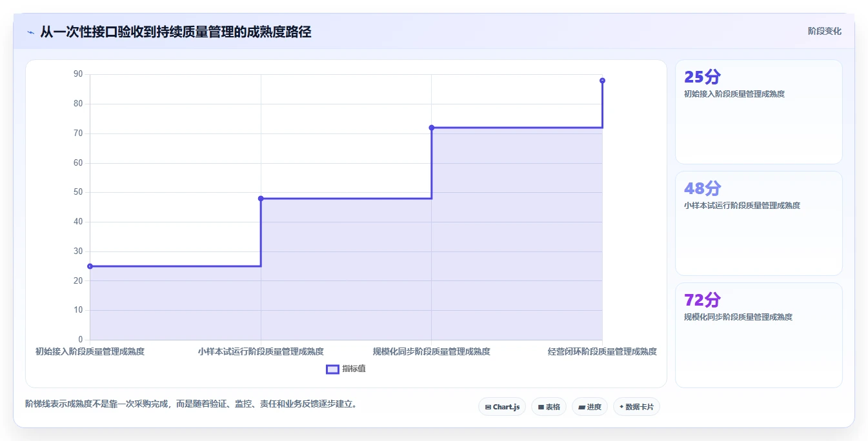Image resolution: width=868 pixels, height=441 pixels.
Task: Click the data point at value 25
Action: coord(90,266)
